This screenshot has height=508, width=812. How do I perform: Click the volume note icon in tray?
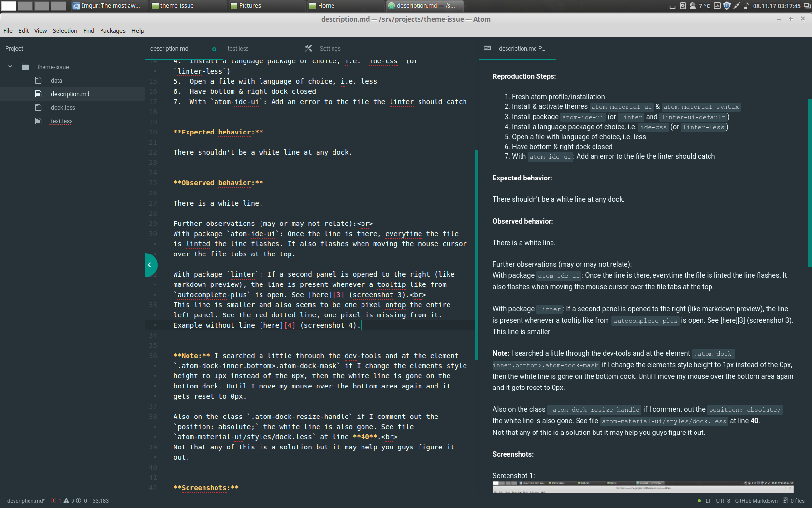pos(746,6)
